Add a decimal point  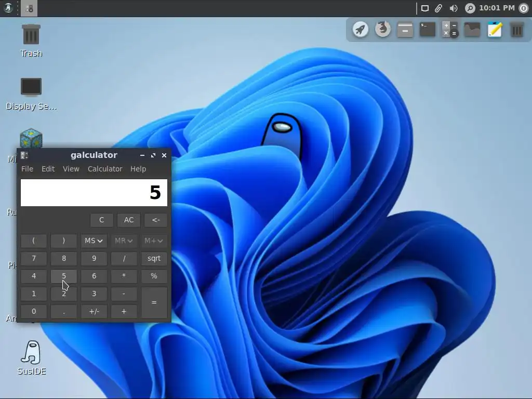64,312
